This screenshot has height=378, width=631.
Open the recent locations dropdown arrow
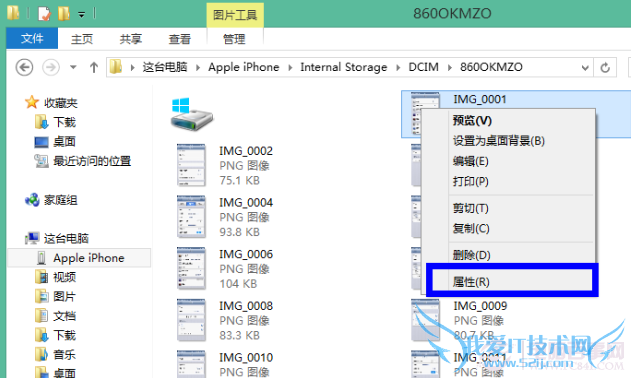coord(73,67)
